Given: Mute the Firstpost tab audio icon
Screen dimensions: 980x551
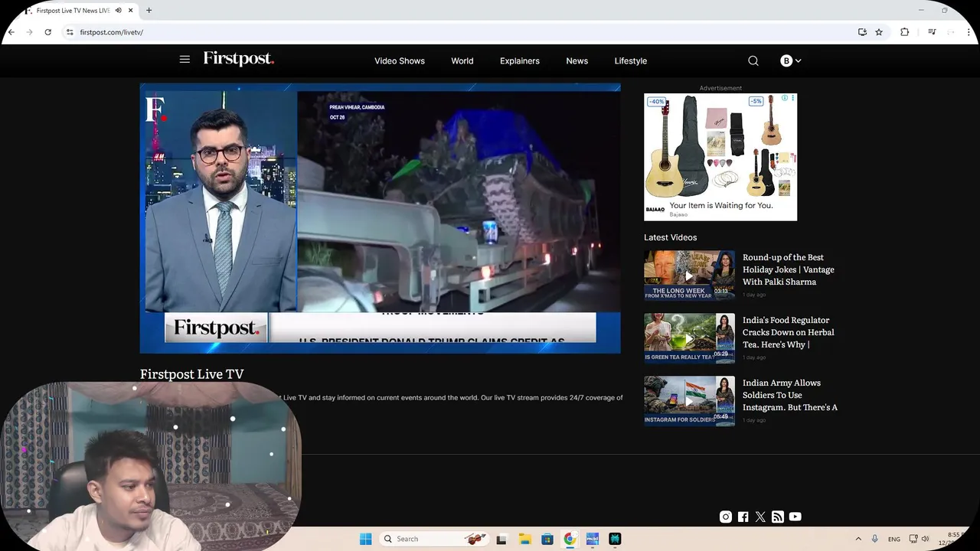Looking at the screenshot, I should pos(119,11).
